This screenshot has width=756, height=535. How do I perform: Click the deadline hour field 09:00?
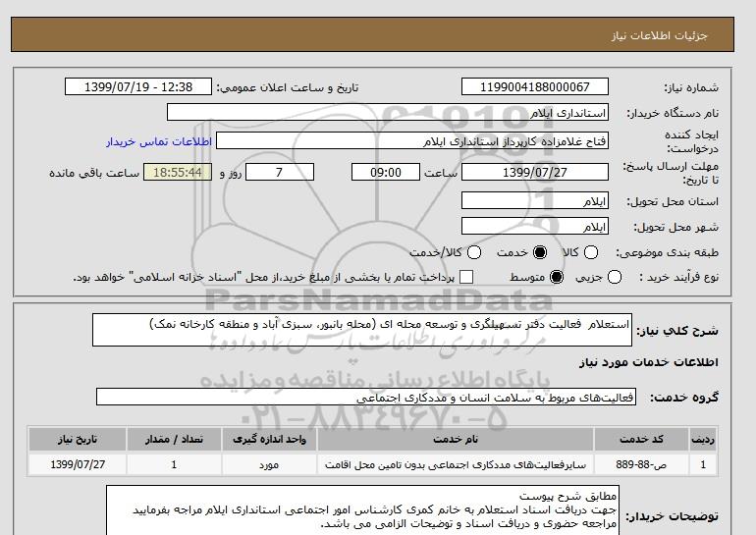pos(386,172)
